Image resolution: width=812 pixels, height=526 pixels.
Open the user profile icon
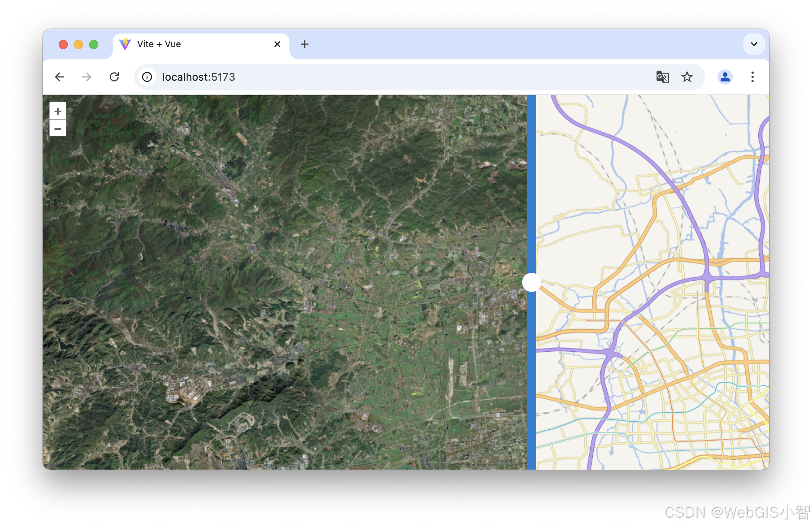click(725, 77)
